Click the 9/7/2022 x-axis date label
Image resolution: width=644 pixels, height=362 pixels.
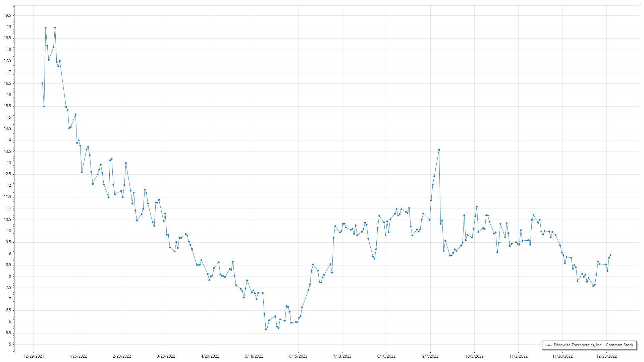[430, 356]
